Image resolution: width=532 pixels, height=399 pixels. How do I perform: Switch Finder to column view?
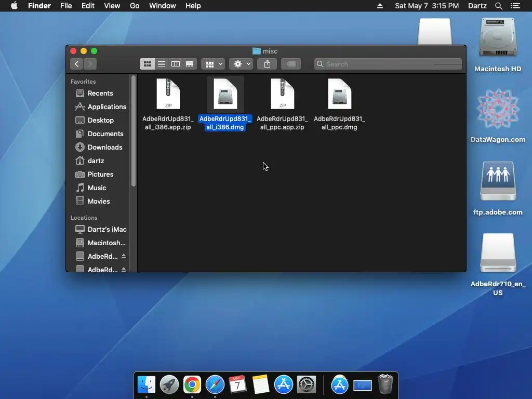click(x=176, y=64)
